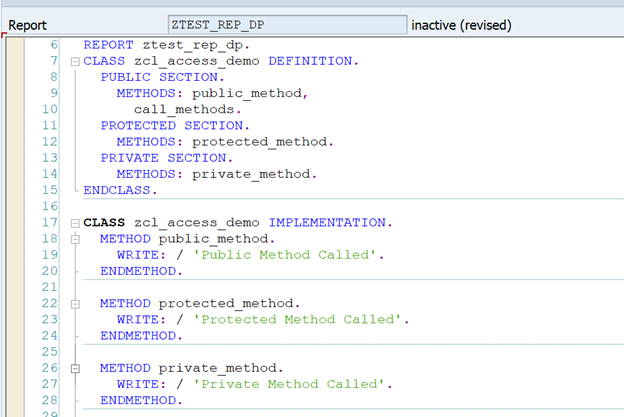Place cursor on PUBLIC SECTION line
The image size is (624, 417).
pyautogui.click(x=163, y=77)
